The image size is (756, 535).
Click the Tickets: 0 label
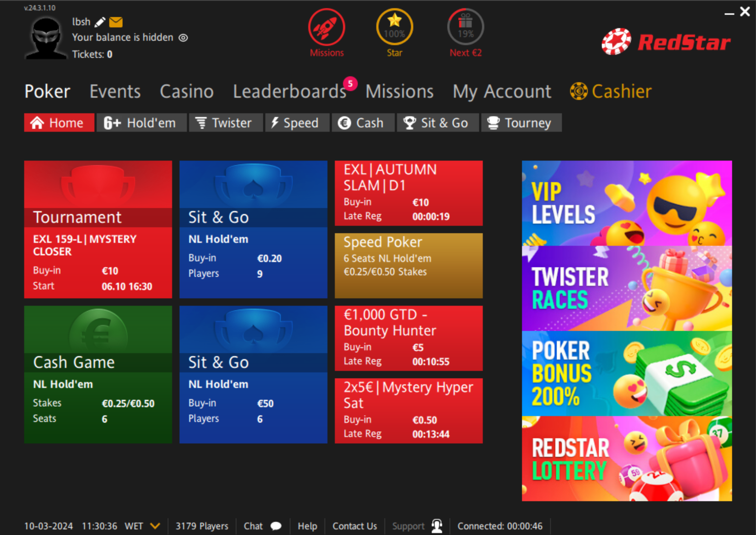(x=92, y=54)
